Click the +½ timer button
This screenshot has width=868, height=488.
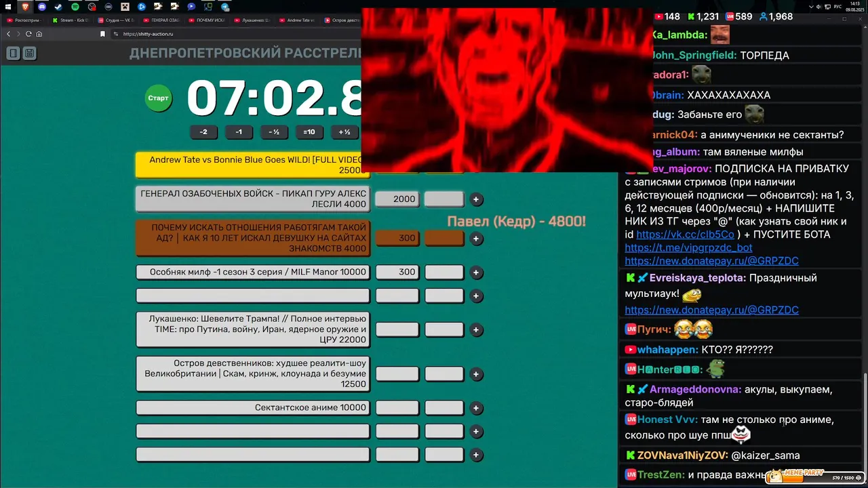[x=344, y=132]
